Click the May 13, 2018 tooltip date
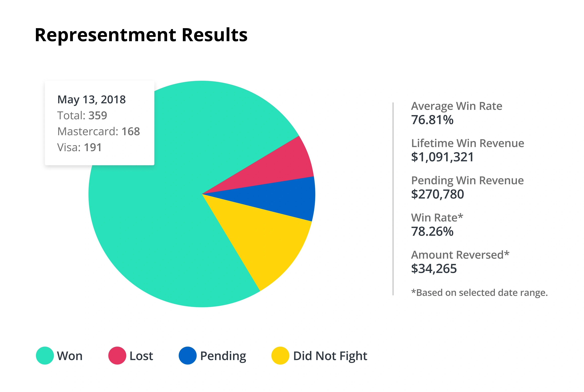The image size is (584, 392). (x=91, y=99)
